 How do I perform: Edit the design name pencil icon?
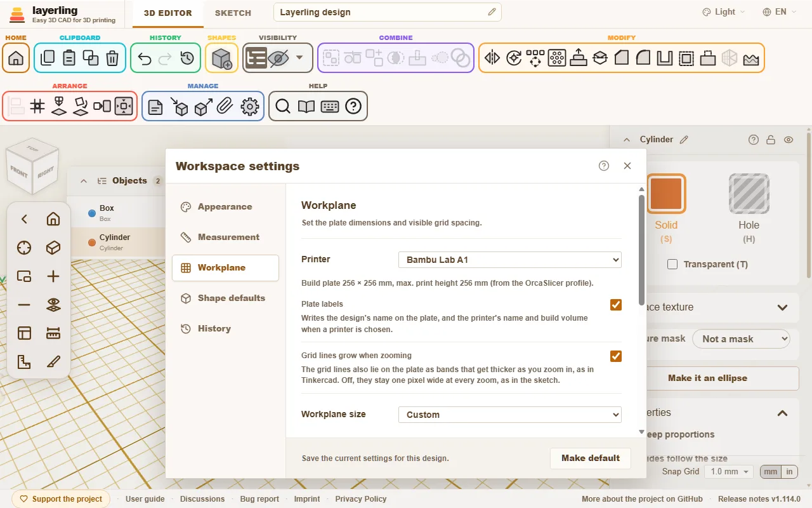[x=492, y=12]
